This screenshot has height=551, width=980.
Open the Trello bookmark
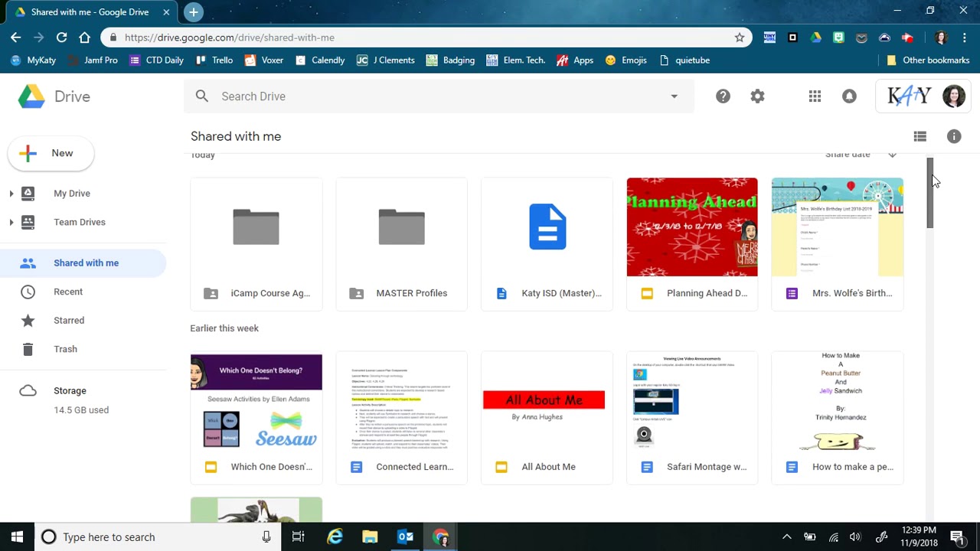(214, 60)
